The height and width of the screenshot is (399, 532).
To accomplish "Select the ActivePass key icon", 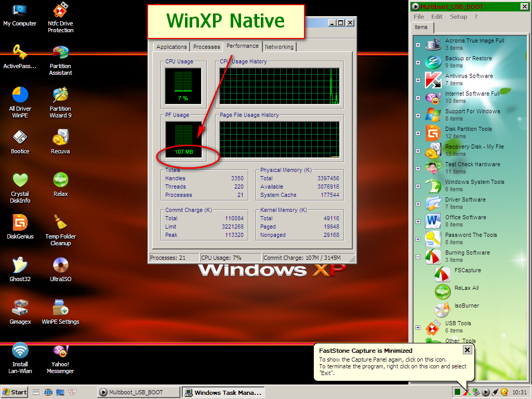I will click(20, 57).
